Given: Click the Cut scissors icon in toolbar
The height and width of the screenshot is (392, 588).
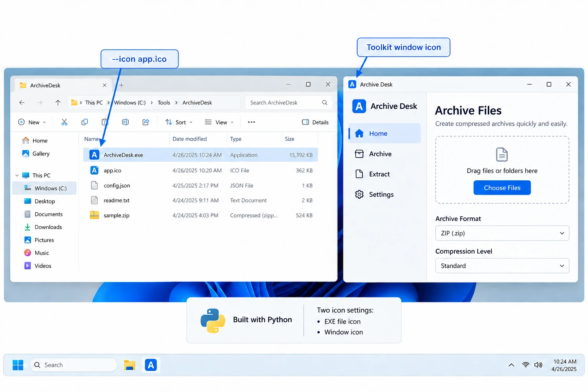Looking at the screenshot, I should pyautogui.click(x=64, y=122).
